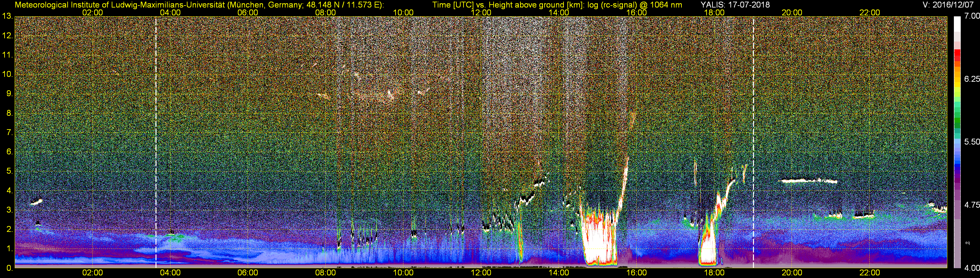Click the 04:00 label on the top time axis
This screenshot has height=278, width=980.
coord(170,12)
